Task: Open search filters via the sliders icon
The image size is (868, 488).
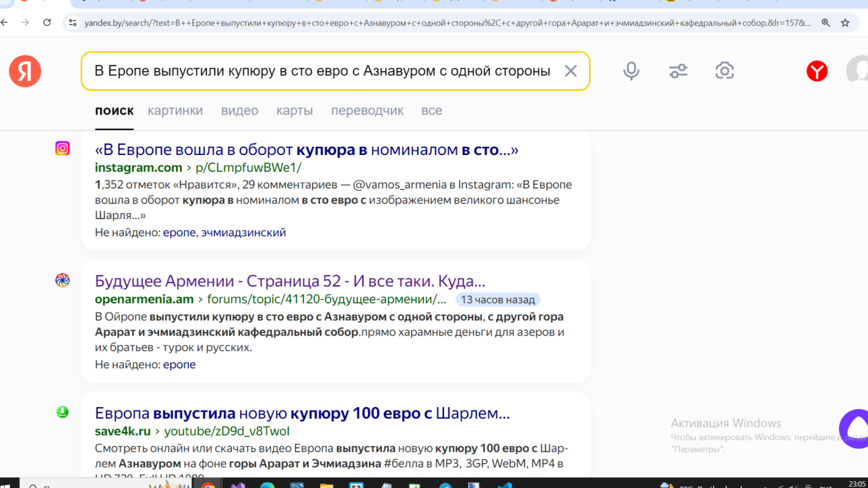Action: [x=678, y=71]
